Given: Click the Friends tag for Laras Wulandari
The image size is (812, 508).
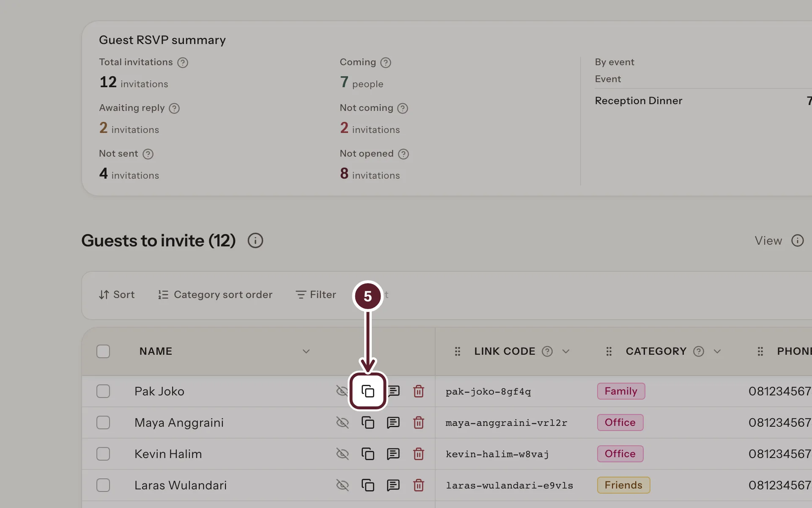Looking at the screenshot, I should pos(623,485).
